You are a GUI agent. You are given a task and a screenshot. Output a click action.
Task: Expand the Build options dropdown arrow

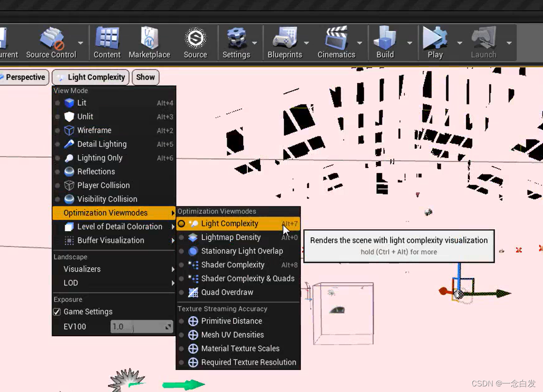(x=410, y=43)
